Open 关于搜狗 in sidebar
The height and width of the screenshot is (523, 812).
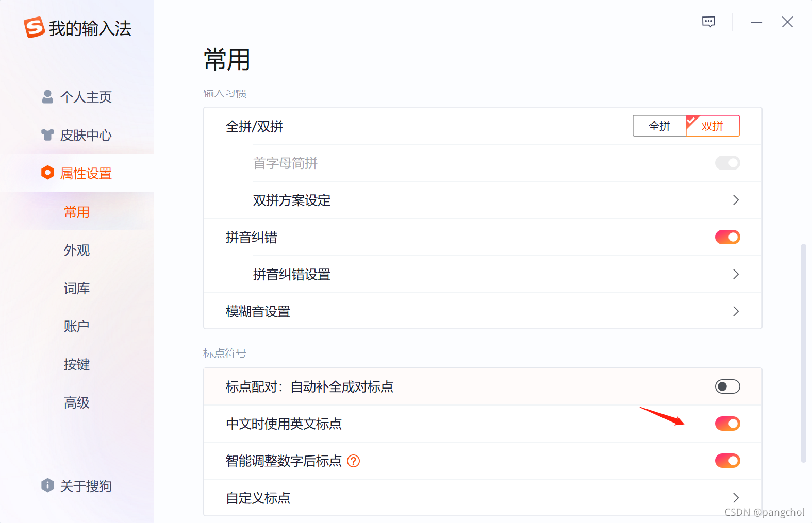(77, 485)
